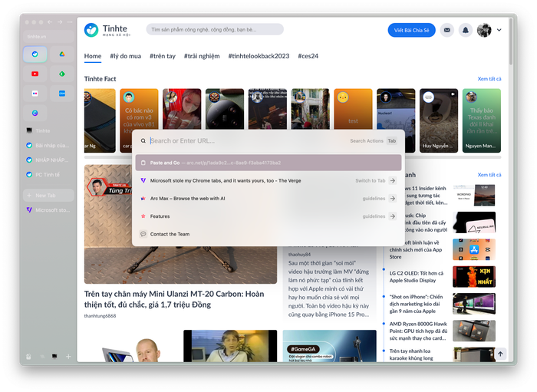Click 'Xem tất cả' above the news list
Image resolution: width=537 pixels, height=392 pixels.
(489, 175)
